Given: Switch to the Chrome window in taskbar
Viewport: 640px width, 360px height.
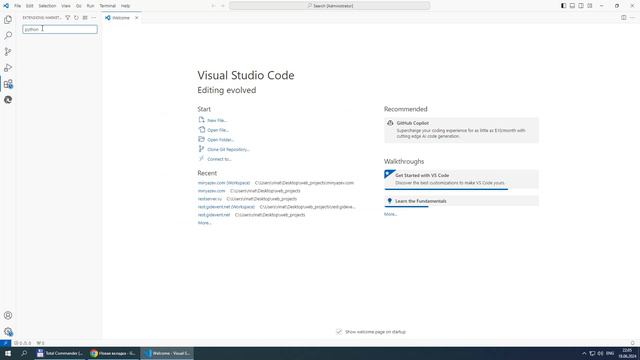Looking at the screenshot, I should click(x=113, y=353).
